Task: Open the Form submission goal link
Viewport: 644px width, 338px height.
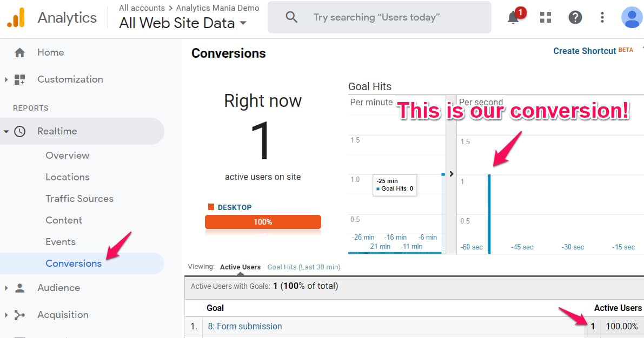Action: coord(245,326)
